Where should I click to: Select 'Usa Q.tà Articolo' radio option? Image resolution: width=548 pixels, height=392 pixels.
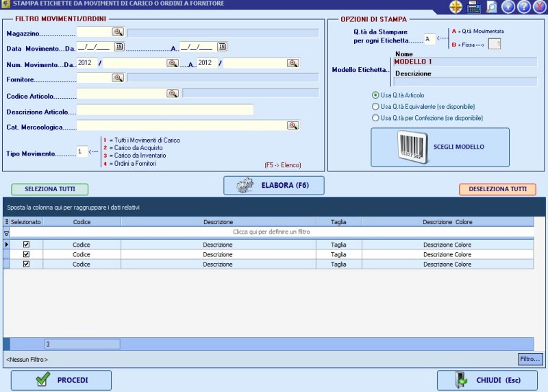(x=375, y=95)
